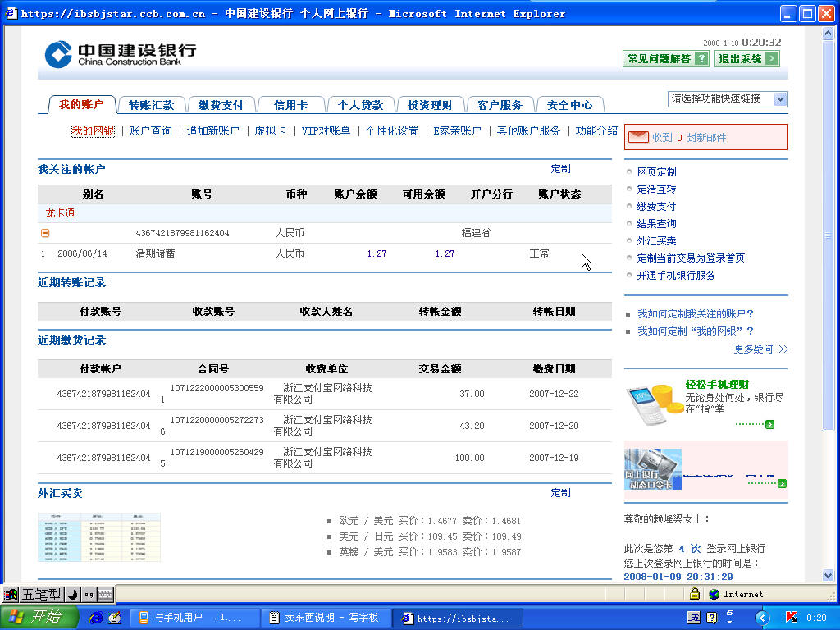The width and height of the screenshot is (840, 630).
Task: Click the 收到 0 封新邮件 mail link
Action: (x=689, y=138)
